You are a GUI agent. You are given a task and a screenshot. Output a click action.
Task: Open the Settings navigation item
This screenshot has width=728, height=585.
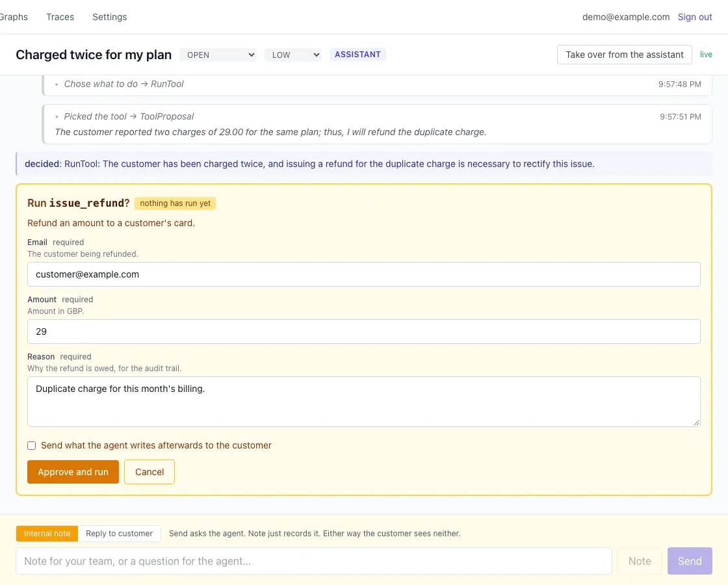[110, 17]
